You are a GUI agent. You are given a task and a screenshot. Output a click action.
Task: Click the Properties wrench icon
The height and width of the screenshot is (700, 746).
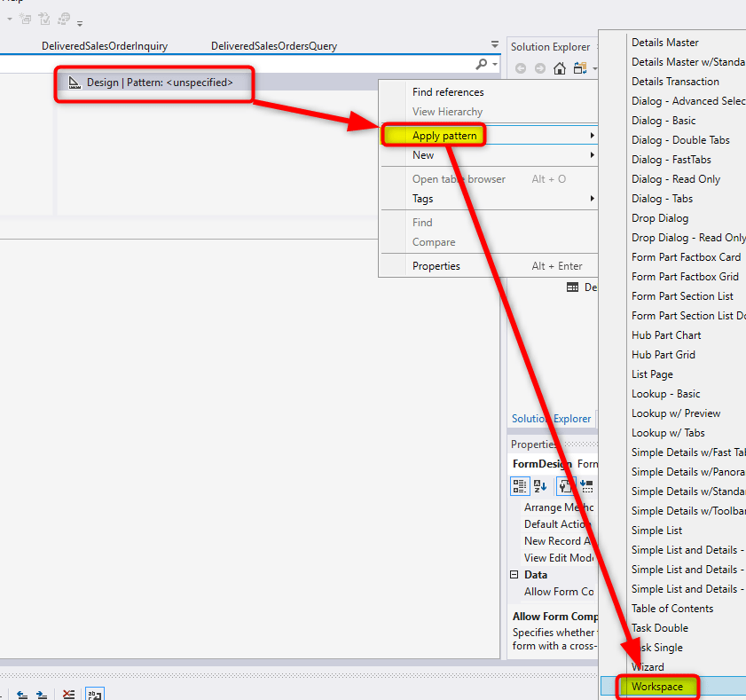coord(565,485)
